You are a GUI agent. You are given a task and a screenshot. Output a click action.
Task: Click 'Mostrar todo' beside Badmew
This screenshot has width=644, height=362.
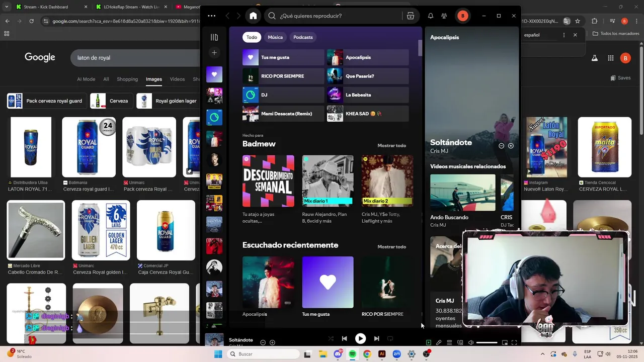(x=391, y=146)
